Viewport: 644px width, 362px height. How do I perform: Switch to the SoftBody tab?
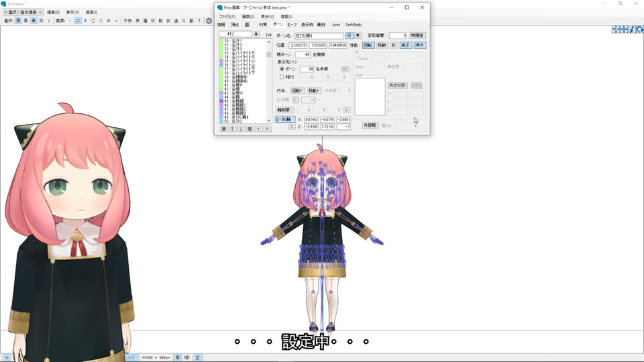coord(354,25)
